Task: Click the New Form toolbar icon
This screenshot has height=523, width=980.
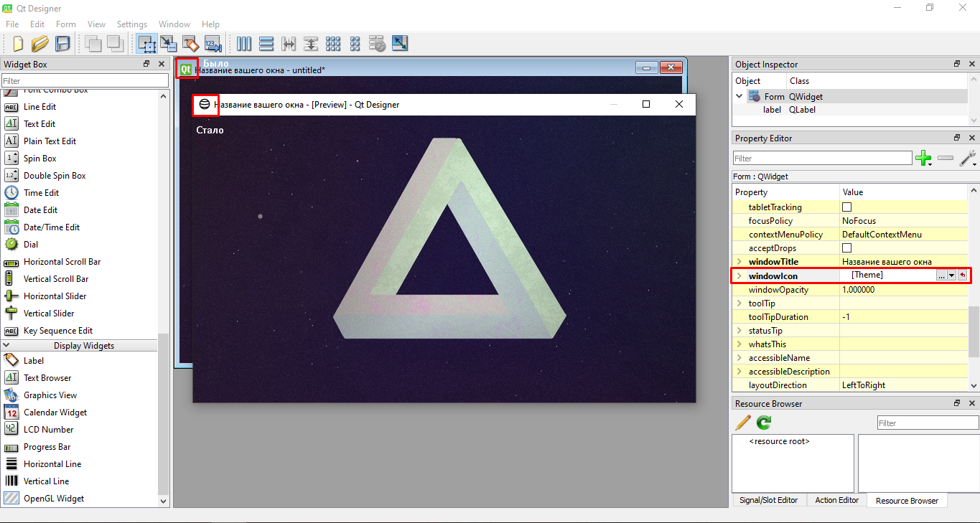Action: point(17,44)
